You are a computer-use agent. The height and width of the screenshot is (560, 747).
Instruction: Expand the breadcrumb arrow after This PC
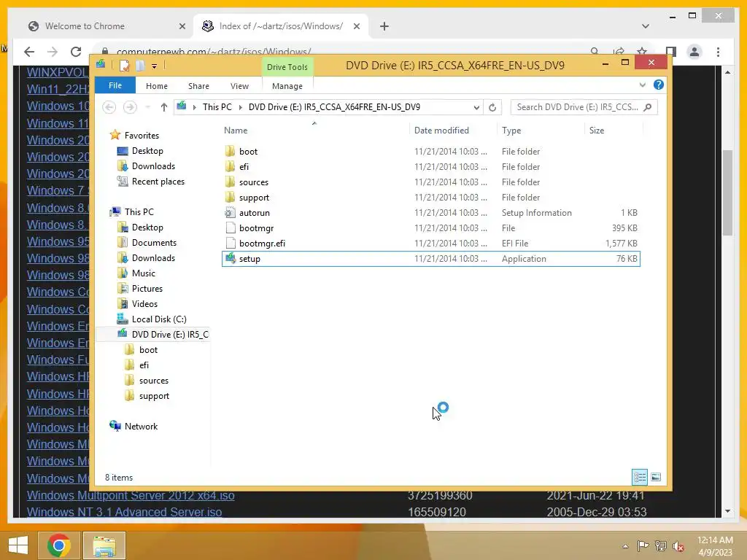[x=240, y=107]
